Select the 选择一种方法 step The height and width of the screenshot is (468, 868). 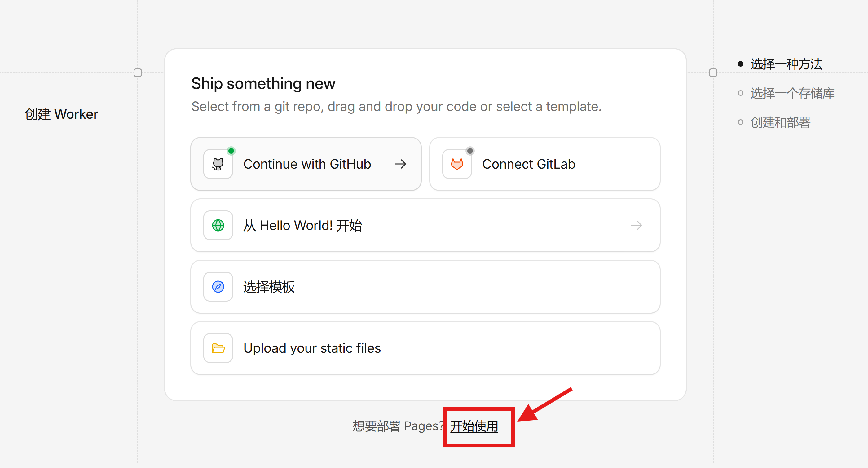(x=786, y=64)
